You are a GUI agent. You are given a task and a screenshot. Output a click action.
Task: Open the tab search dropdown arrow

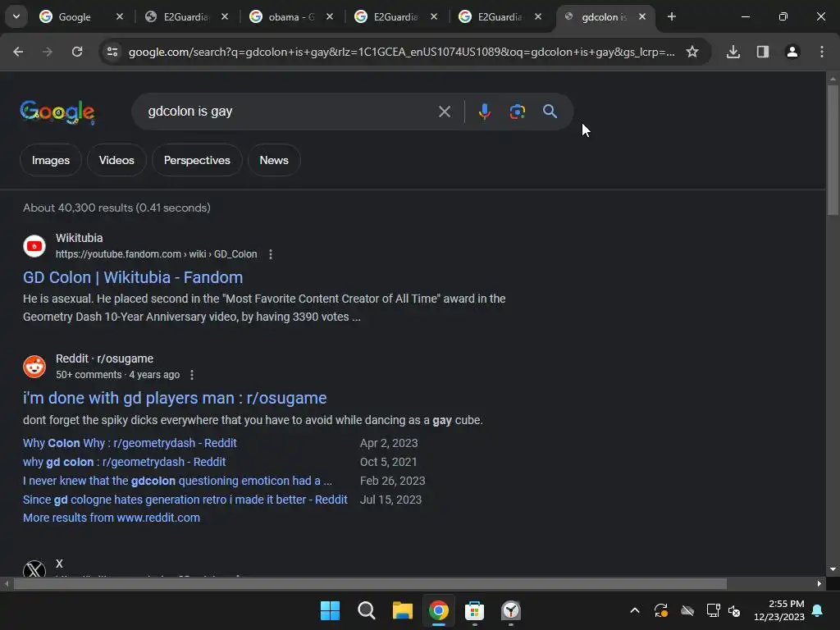(16, 16)
